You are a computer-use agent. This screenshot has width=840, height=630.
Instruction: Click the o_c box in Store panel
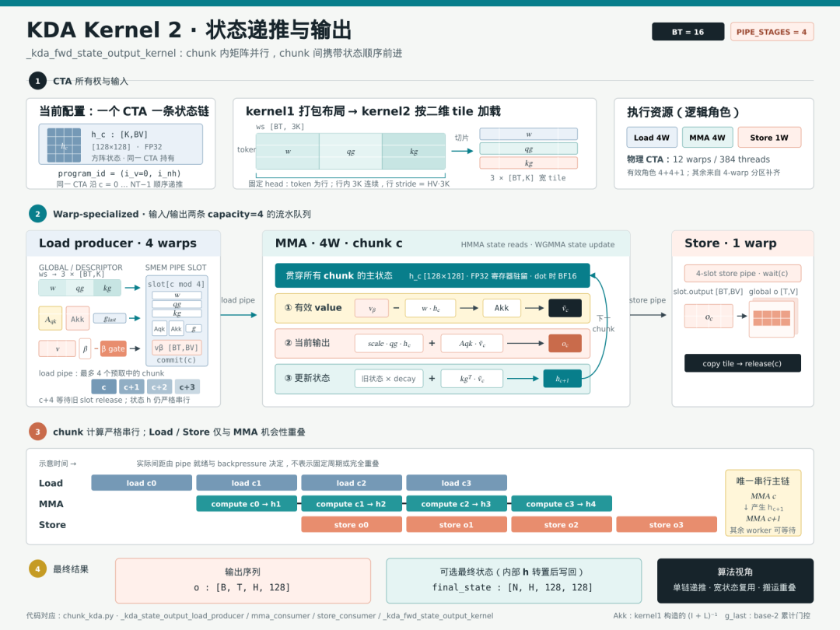(709, 316)
